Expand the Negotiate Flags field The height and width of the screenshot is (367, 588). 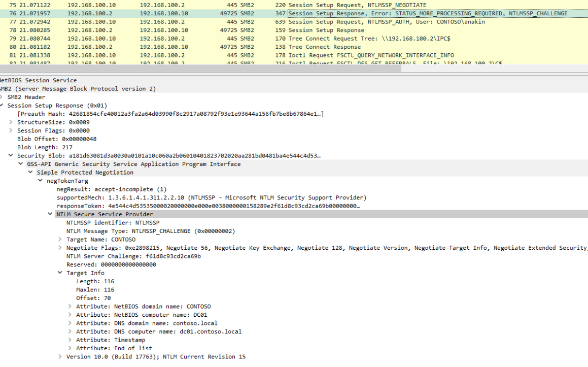click(60, 248)
